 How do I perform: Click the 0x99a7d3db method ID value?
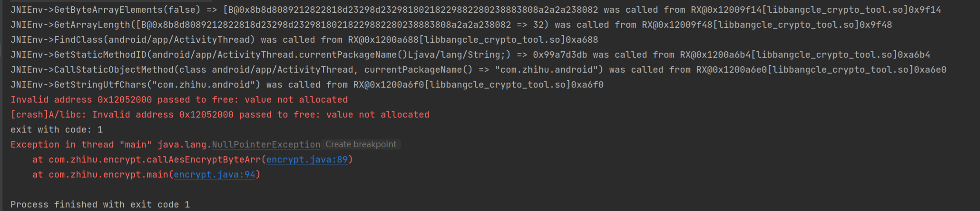[560, 55]
